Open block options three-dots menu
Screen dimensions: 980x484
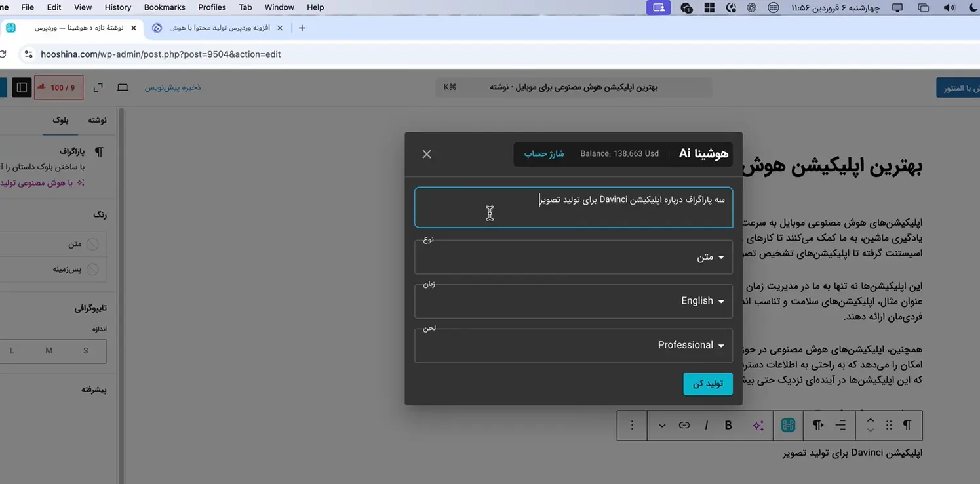(632, 426)
